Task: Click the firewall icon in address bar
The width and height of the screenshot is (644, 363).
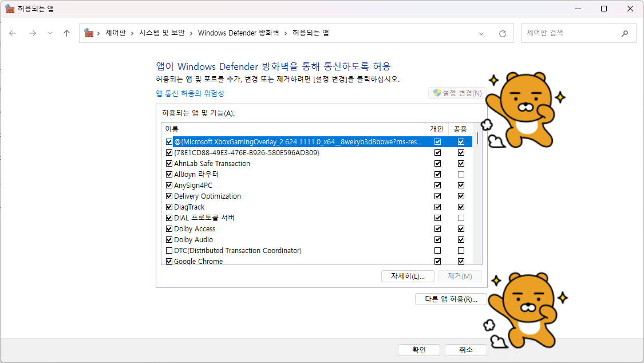Action: 89,33
